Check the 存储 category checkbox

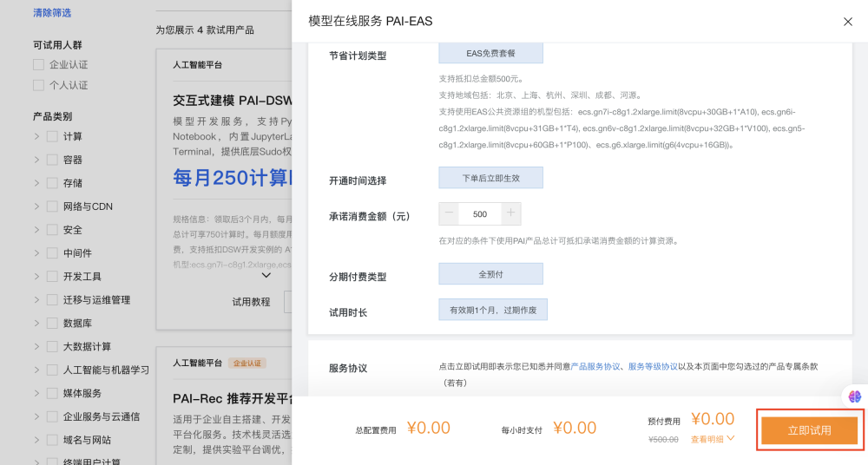click(52, 183)
